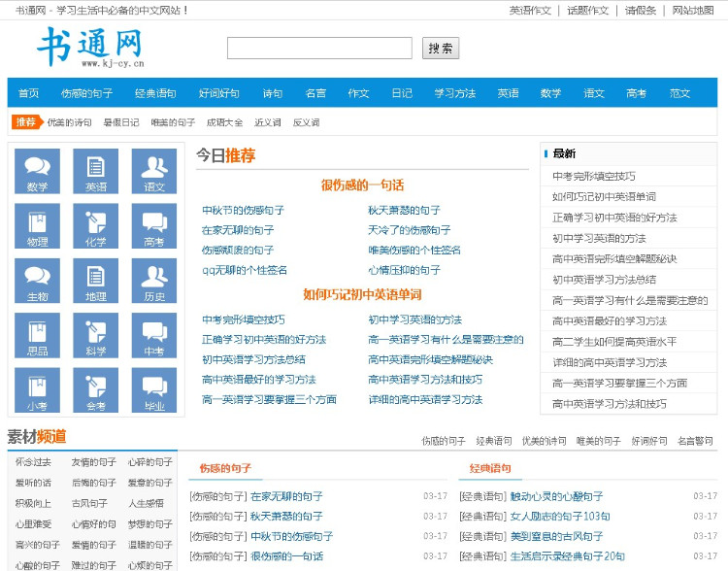
Task: Open the 化学 subject tile
Action: 96,226
